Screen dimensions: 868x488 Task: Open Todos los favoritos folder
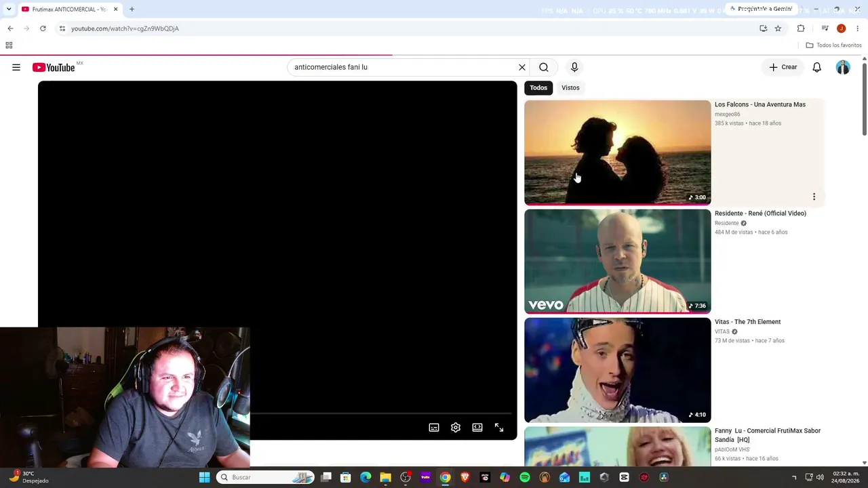tap(833, 45)
